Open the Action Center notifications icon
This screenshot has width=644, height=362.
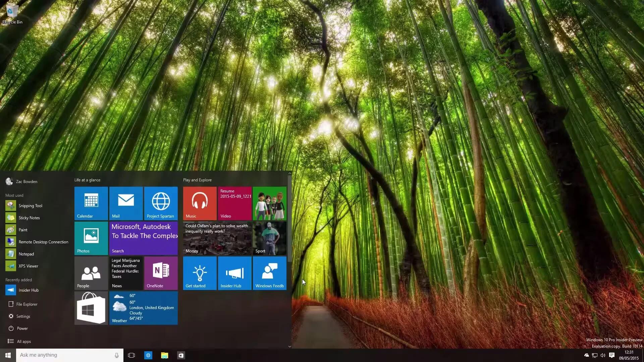(x=612, y=355)
